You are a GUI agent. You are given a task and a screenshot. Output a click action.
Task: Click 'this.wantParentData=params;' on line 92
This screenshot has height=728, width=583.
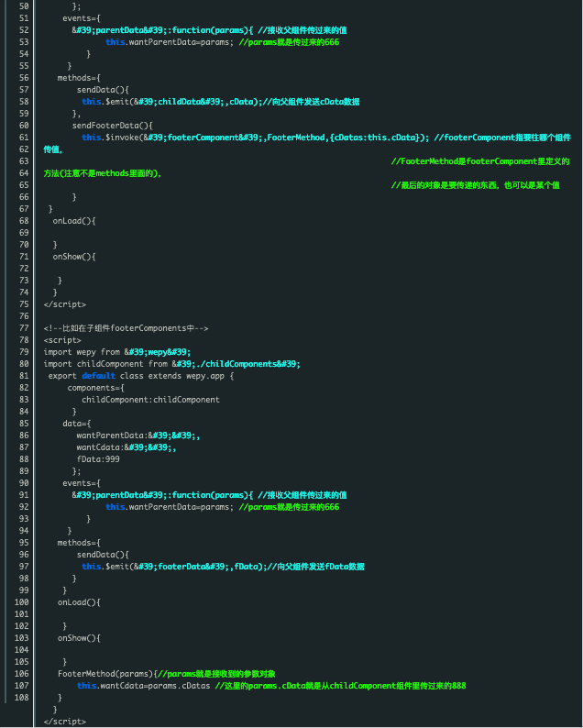click(x=170, y=507)
